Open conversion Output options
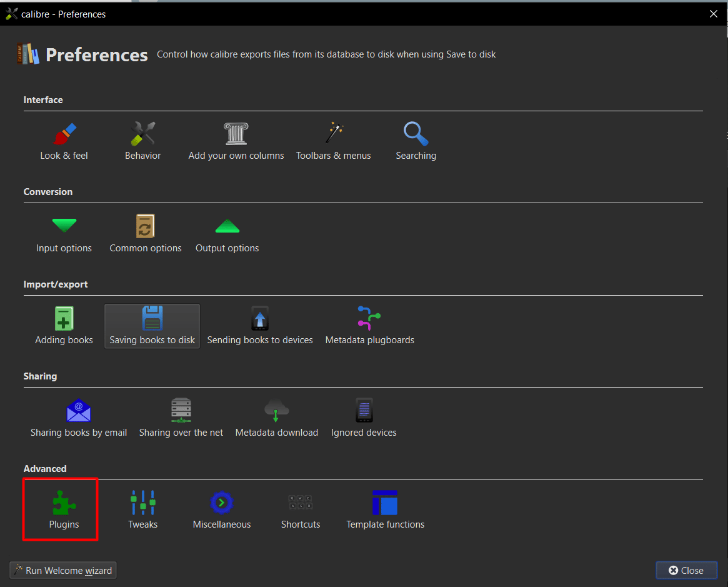The width and height of the screenshot is (728, 587). [x=227, y=234]
